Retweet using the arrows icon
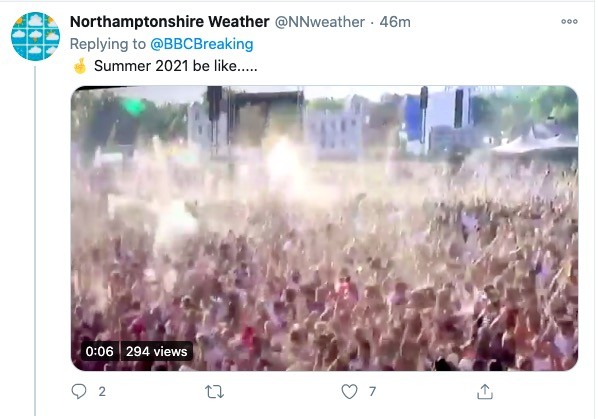This screenshot has width=598, height=419. pyautogui.click(x=214, y=392)
